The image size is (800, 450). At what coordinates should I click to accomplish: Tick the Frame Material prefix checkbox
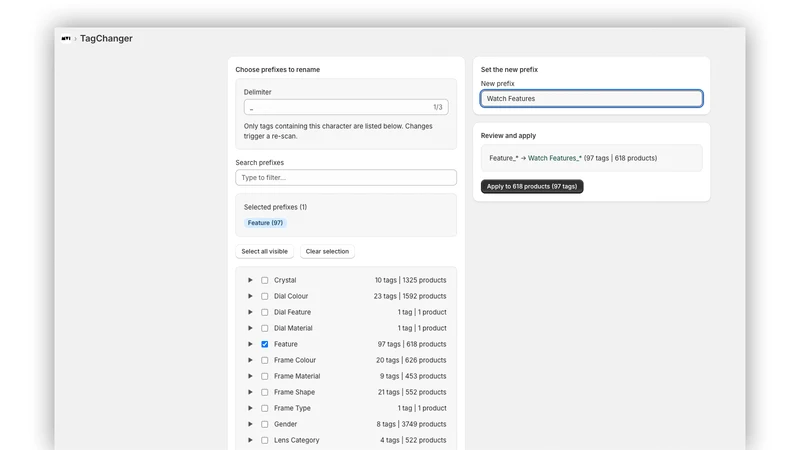pyautogui.click(x=265, y=376)
